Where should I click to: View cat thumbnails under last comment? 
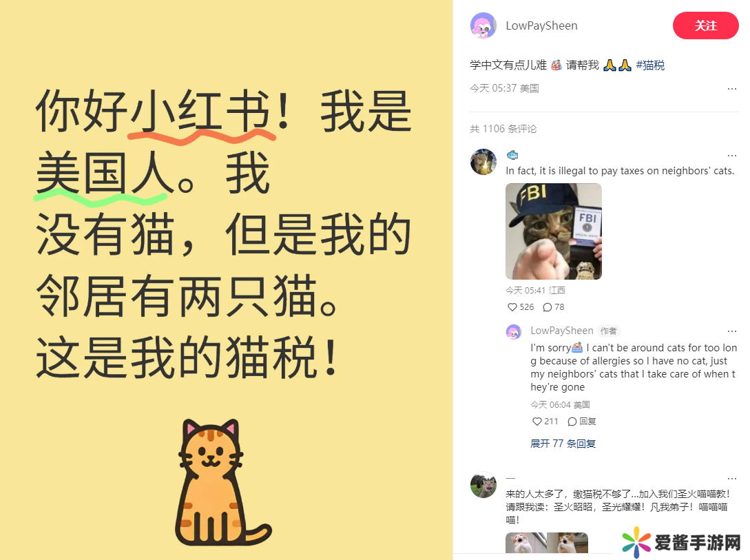click(547, 542)
